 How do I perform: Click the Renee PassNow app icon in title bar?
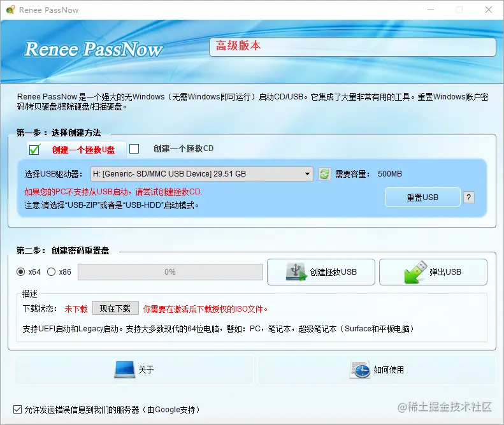pyautogui.click(x=10, y=10)
